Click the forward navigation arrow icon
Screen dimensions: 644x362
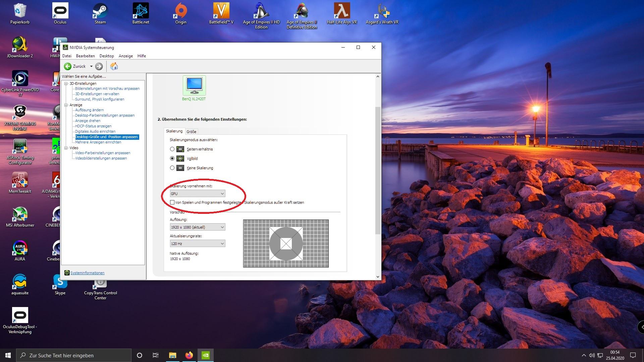(99, 66)
